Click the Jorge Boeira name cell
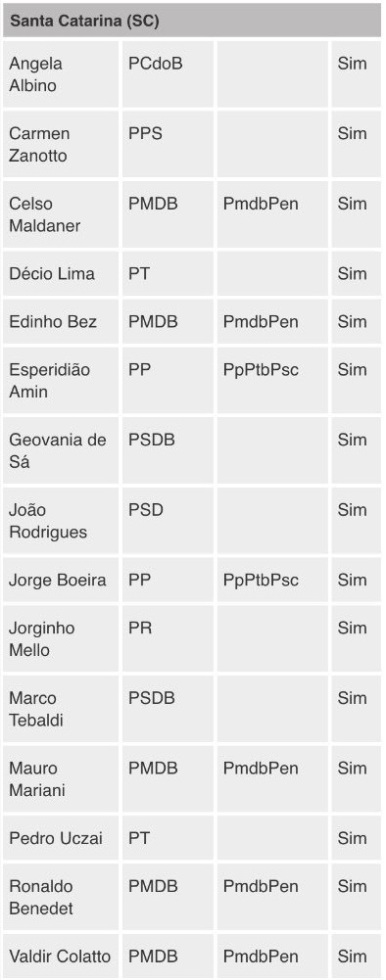This screenshot has height=980, width=386. tap(61, 580)
